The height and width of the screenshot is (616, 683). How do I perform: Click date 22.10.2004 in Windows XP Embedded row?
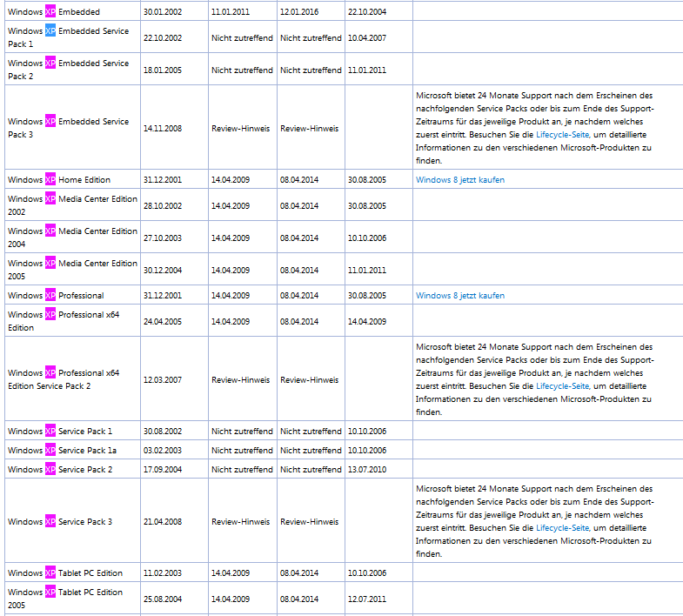pyautogui.click(x=367, y=12)
